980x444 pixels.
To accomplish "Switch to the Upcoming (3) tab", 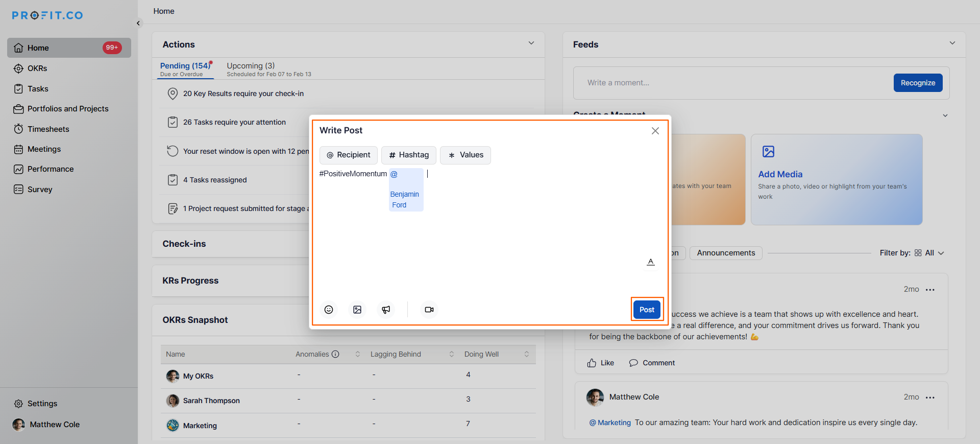I will (x=251, y=66).
